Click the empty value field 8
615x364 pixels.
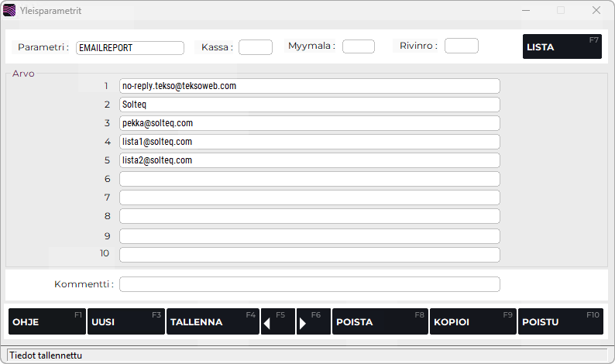point(310,216)
